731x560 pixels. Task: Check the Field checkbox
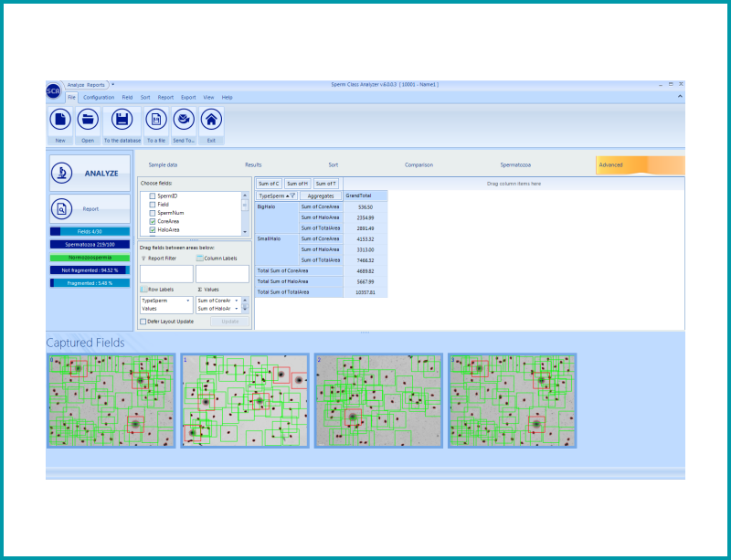point(152,205)
